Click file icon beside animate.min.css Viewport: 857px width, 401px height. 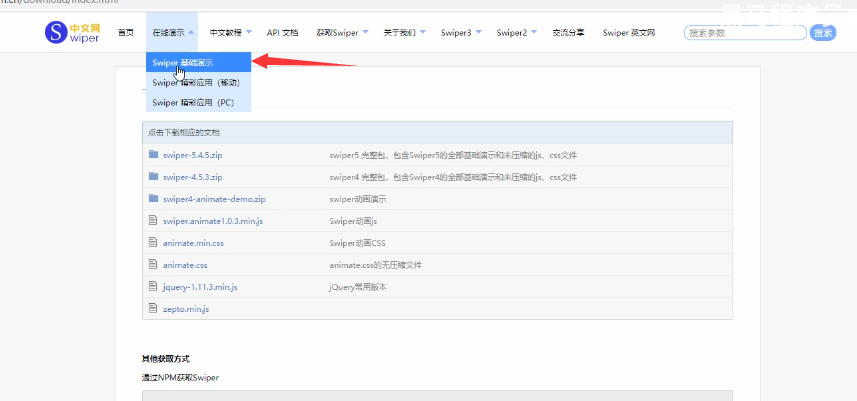point(153,242)
